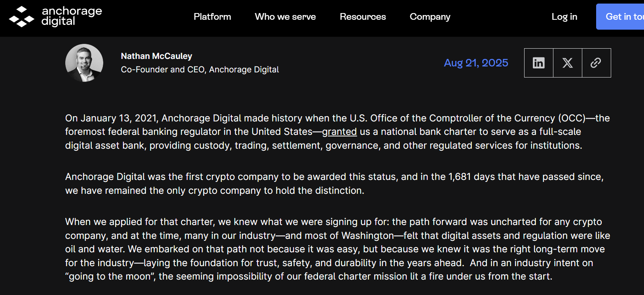Screen dimensions: 644x295
Task: Open the Platform navigation menu
Action: point(212,17)
